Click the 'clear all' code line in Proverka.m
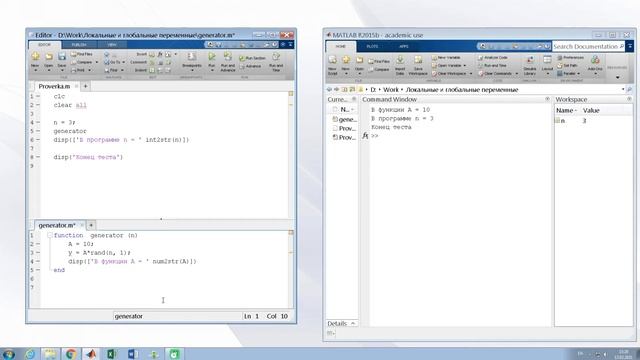Image resolution: width=640 pixels, height=360 pixels. [70, 105]
